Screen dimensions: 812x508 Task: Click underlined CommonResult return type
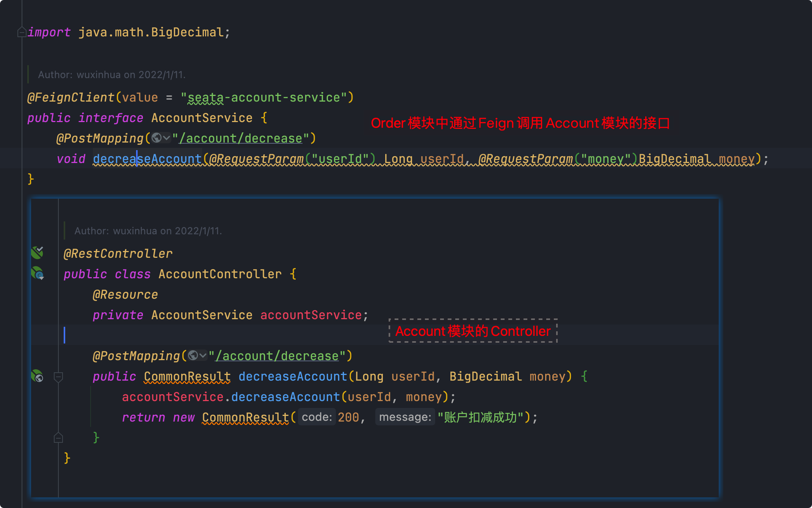coord(187,376)
